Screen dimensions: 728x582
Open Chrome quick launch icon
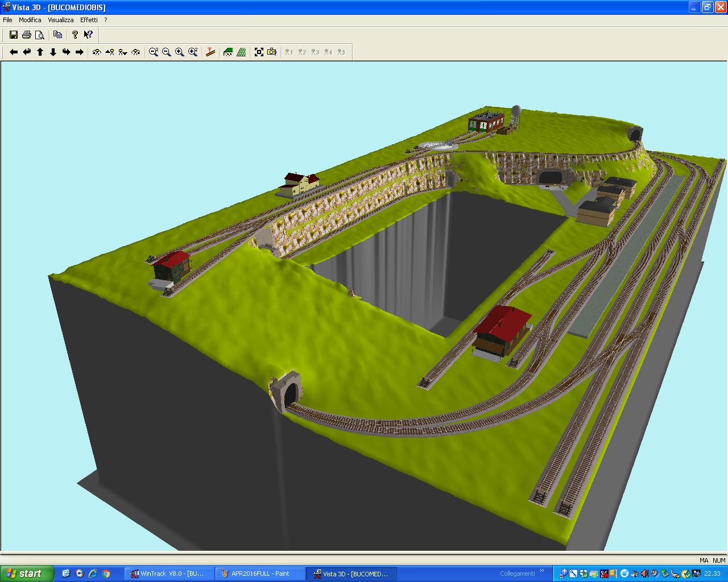point(106,573)
